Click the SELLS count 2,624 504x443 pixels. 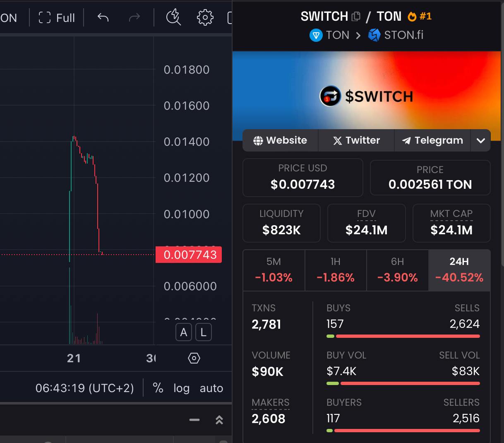(465, 324)
